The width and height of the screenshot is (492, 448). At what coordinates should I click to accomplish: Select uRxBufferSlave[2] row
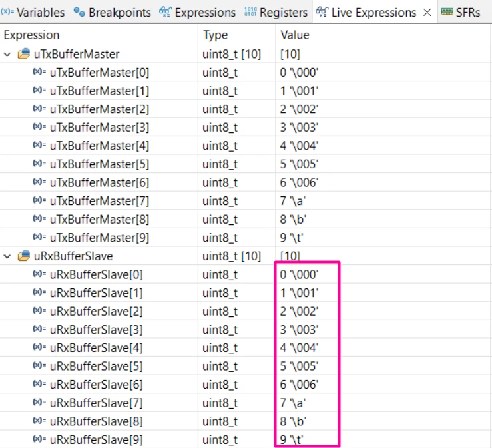coord(246,312)
